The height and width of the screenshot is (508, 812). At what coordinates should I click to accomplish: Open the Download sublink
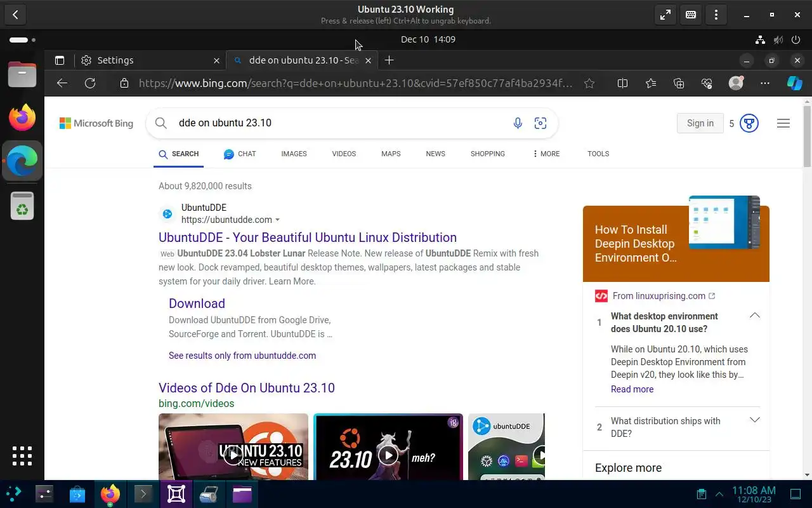[x=197, y=304]
